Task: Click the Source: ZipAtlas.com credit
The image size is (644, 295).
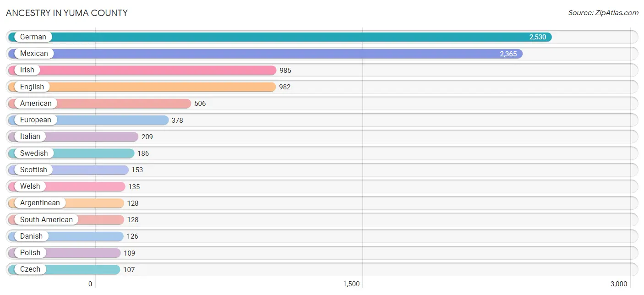Action: [x=603, y=13]
